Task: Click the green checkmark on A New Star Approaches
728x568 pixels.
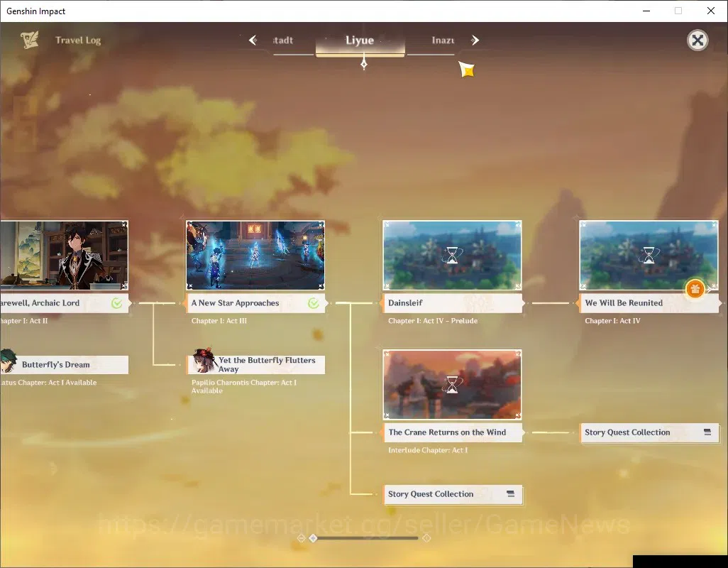Action: pos(314,303)
